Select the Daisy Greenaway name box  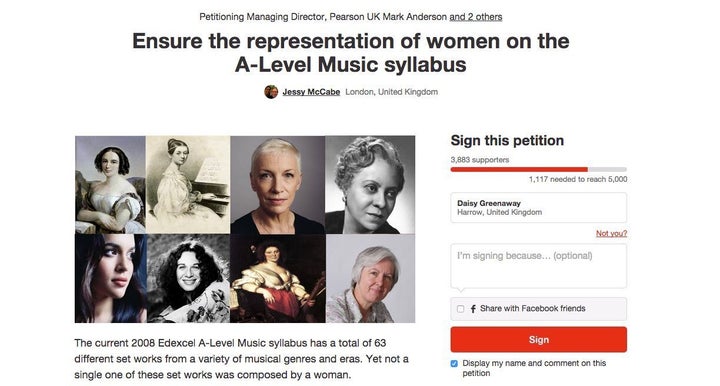point(539,207)
